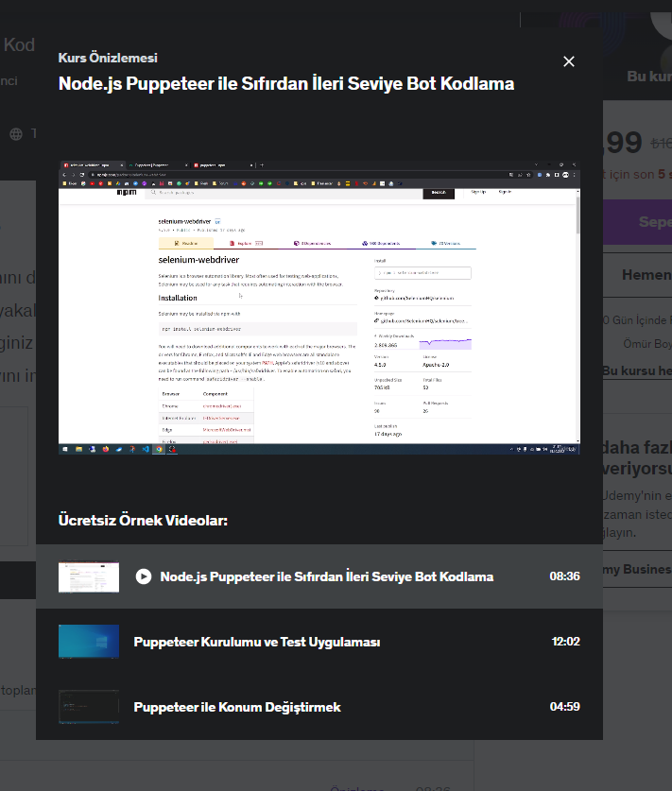Click the 04:59 duration text
This screenshot has height=791, width=672.
(564, 706)
